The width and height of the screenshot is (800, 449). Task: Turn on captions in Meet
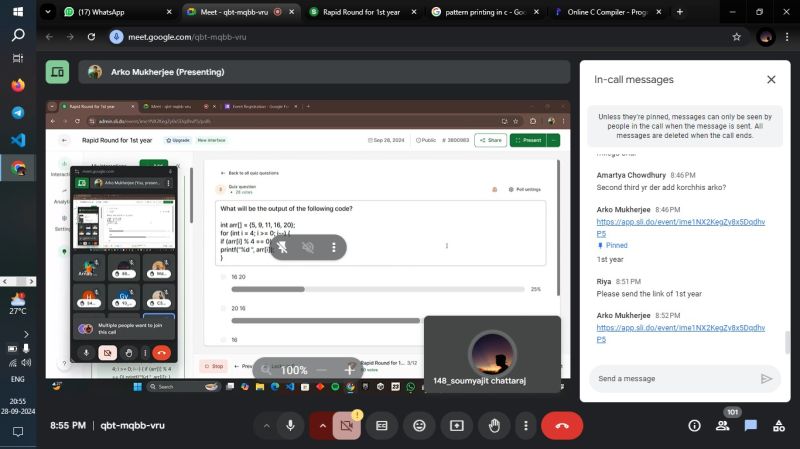point(382,426)
